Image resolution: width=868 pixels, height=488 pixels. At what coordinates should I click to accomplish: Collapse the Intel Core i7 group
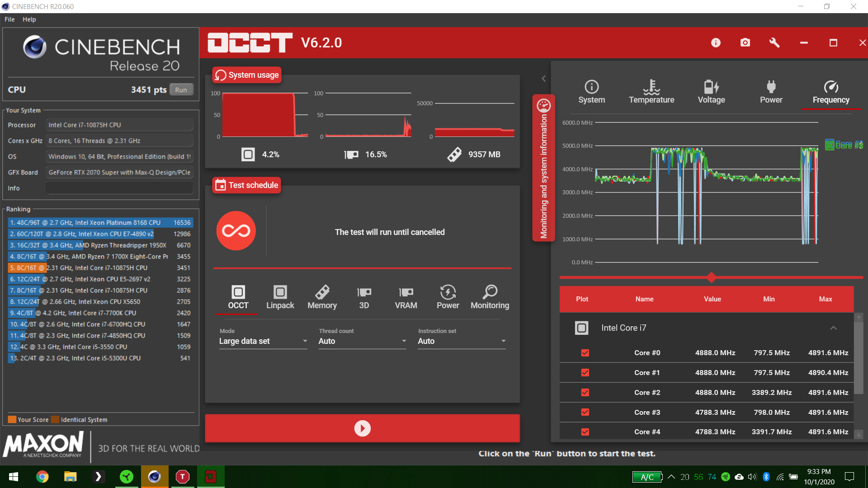tap(833, 328)
